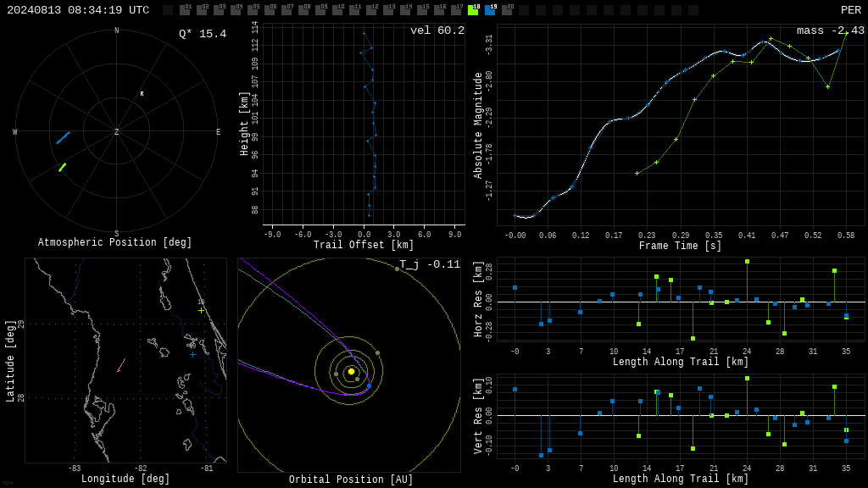
Task: Click the orange meteor ground track on map
Action: (121, 365)
